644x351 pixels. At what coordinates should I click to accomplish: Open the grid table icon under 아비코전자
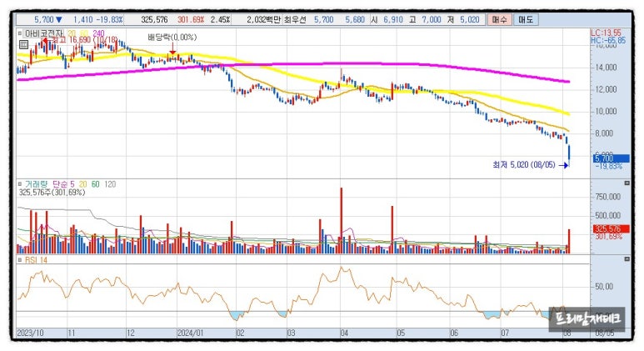(x=23, y=44)
